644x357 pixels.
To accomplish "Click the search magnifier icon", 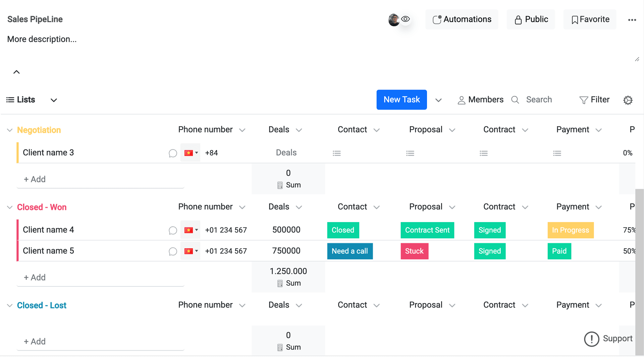I will [x=515, y=100].
